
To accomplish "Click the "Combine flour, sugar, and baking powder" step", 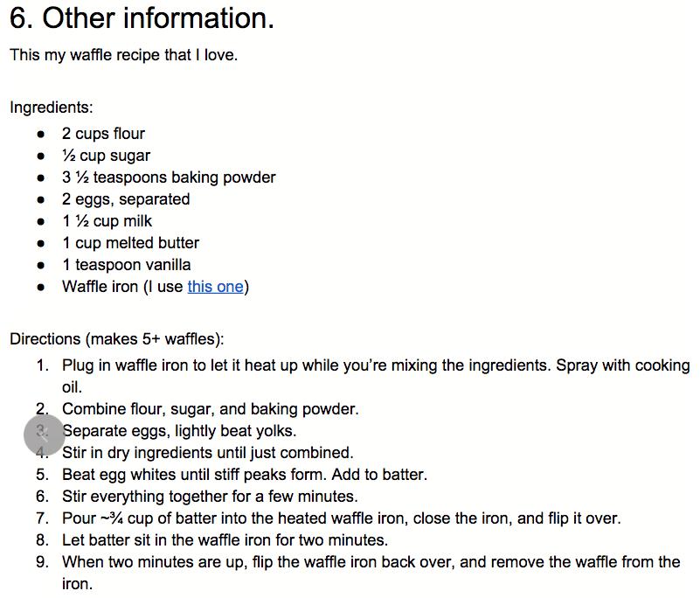I will [x=211, y=409].
